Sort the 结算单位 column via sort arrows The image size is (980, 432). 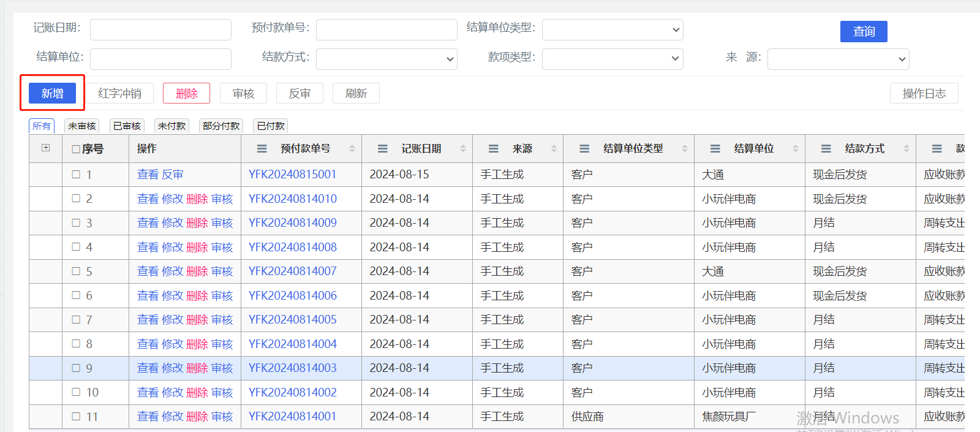pos(796,149)
